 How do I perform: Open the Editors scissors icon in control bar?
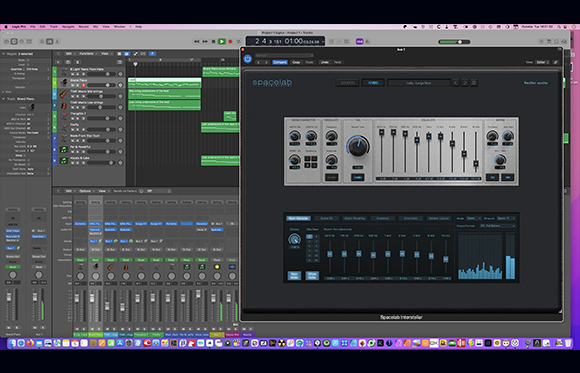(57, 41)
